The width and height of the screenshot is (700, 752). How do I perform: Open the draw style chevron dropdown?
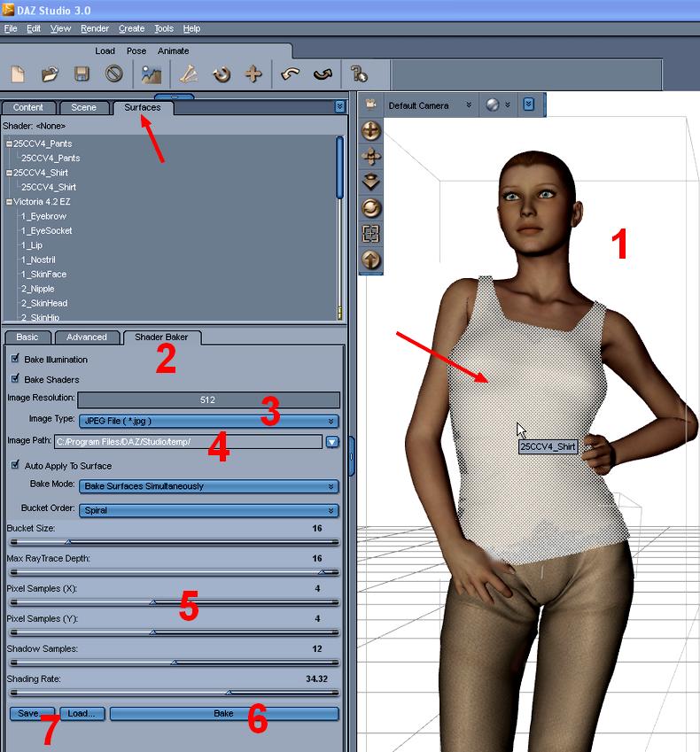coord(507,105)
